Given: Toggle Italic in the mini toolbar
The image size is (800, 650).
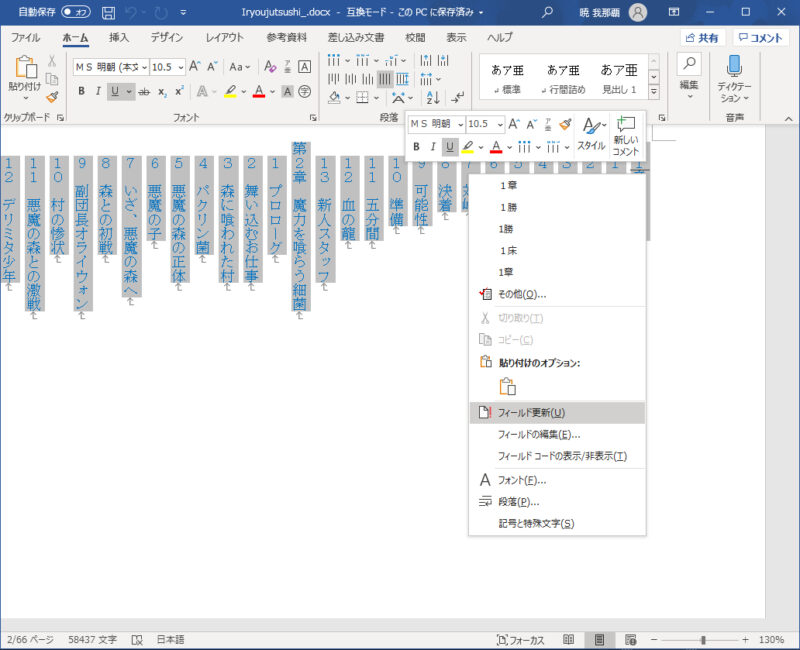Looking at the screenshot, I should tap(433, 147).
